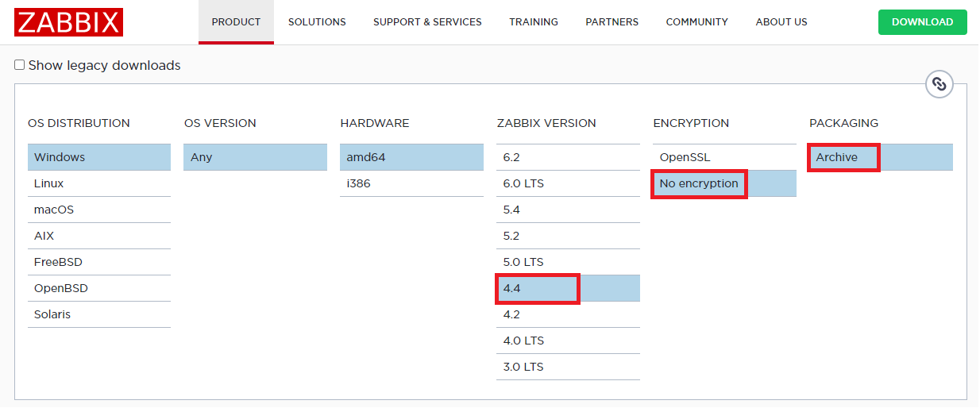
Task: Open the Product menu tab
Action: 236,22
